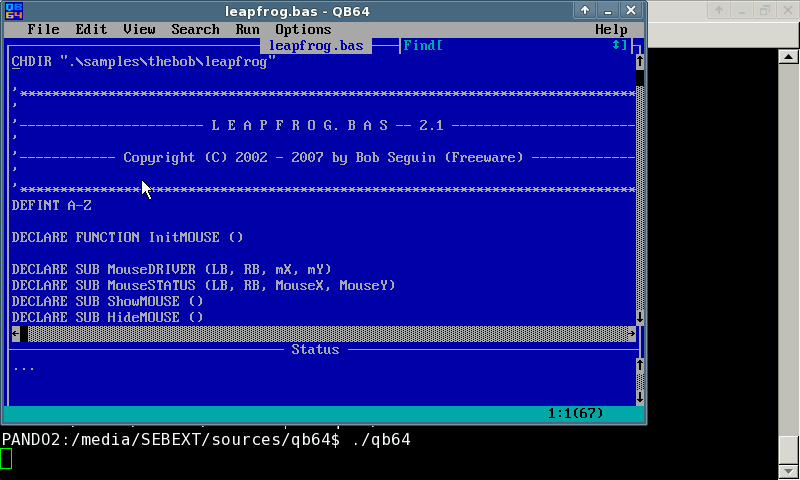The width and height of the screenshot is (800, 480).
Task: Click the terminal window below QB64
Action: [400, 458]
